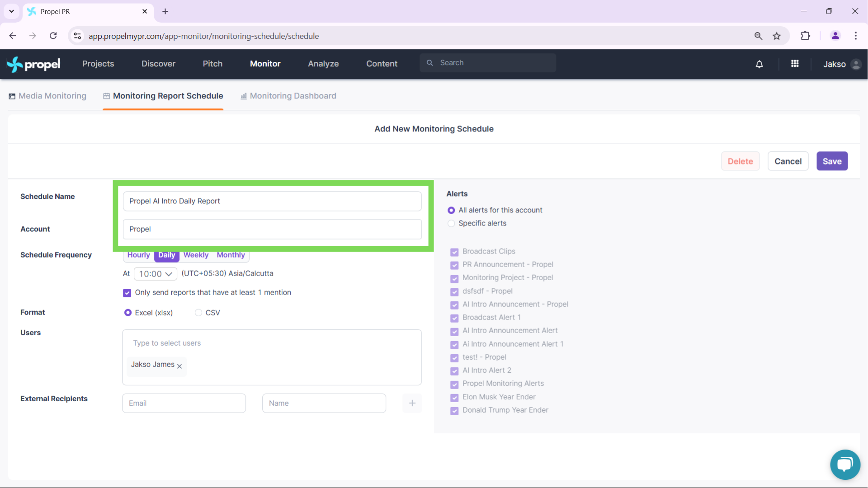Reload the browser page

point(53,36)
